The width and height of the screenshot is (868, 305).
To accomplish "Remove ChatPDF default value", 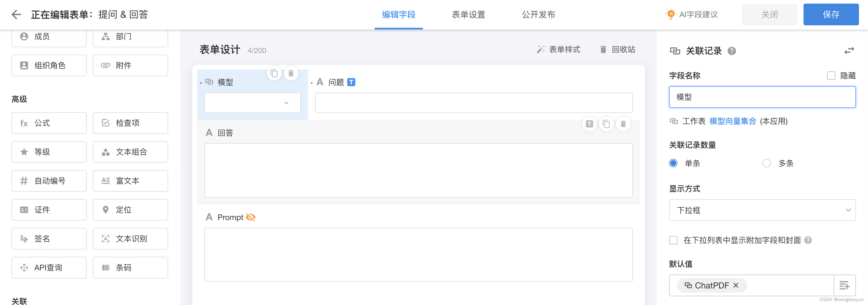I will [x=736, y=285].
